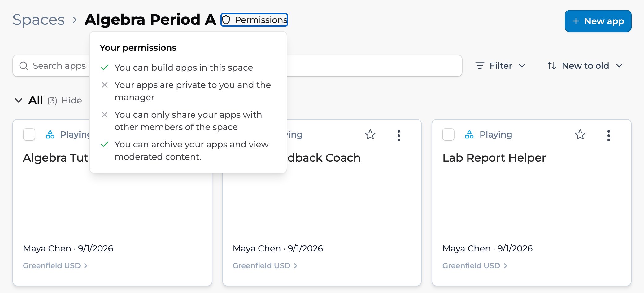This screenshot has width=644, height=293.
Task: Click the X icon beside private apps permission
Action: tap(105, 85)
